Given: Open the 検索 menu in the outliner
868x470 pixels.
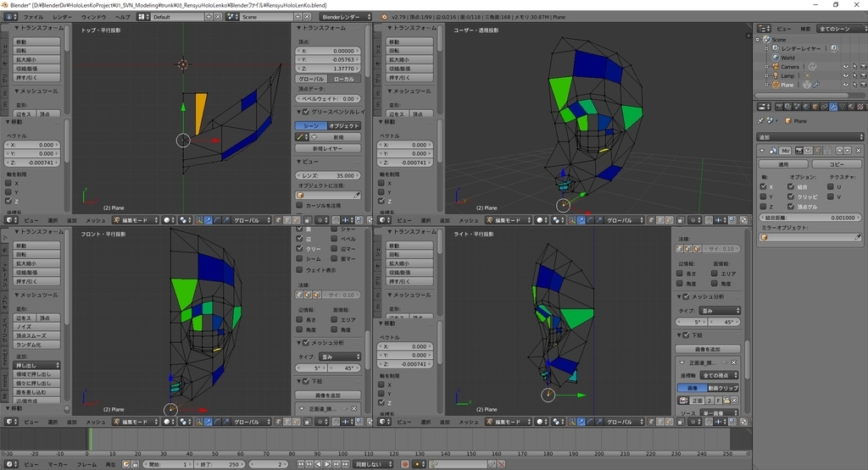Looking at the screenshot, I should click(805, 29).
